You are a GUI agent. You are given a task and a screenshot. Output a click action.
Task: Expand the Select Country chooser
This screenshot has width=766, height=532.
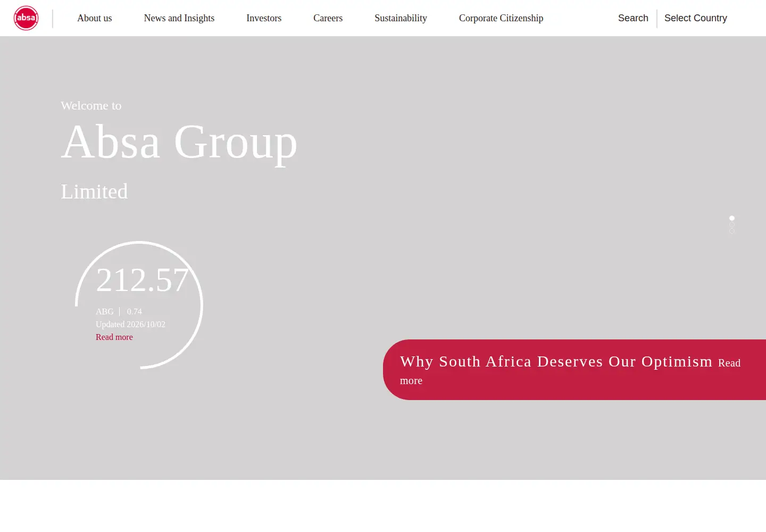(x=696, y=18)
